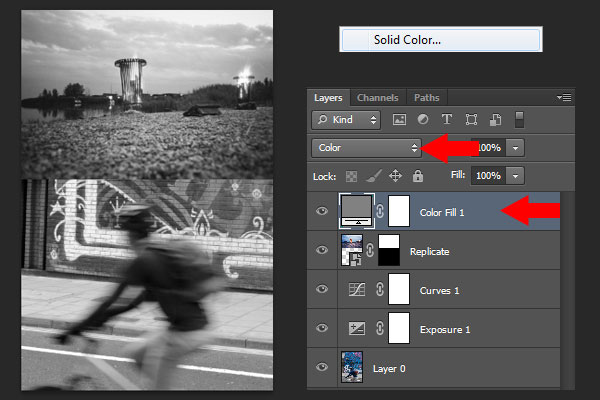Filter layers by adjustment layer icon
The width and height of the screenshot is (600, 400).
(423, 120)
